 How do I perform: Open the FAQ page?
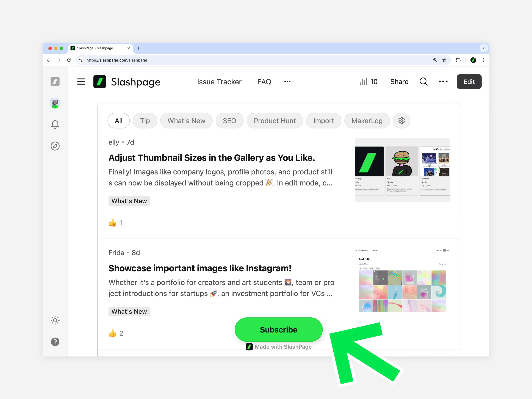(264, 82)
